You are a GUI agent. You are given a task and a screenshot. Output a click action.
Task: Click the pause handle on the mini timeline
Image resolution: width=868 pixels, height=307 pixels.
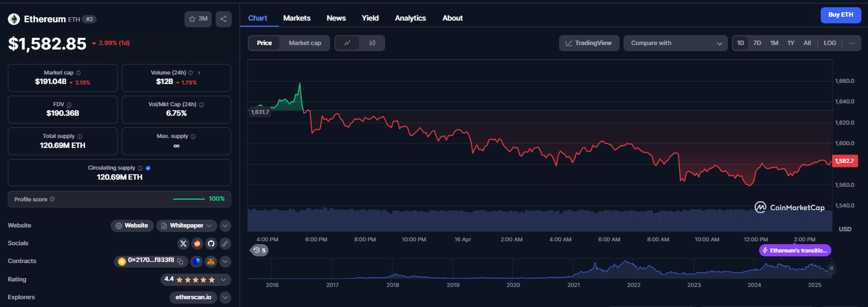coord(831,268)
